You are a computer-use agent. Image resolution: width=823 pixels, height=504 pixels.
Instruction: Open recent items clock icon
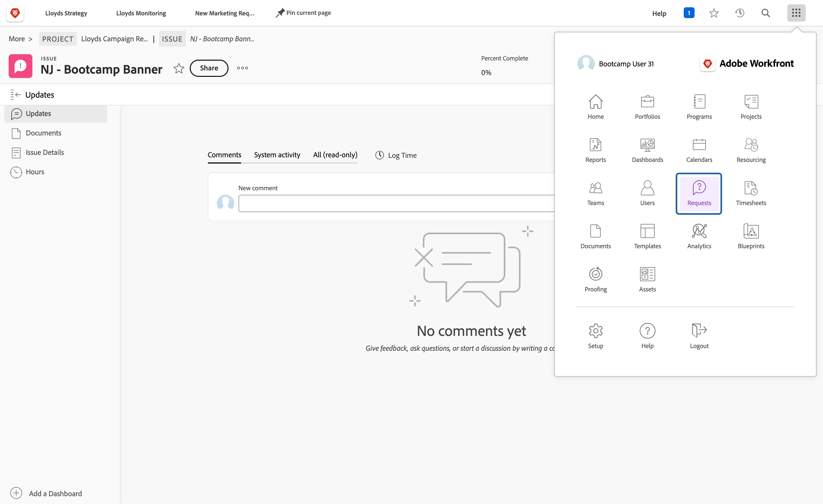coord(740,13)
